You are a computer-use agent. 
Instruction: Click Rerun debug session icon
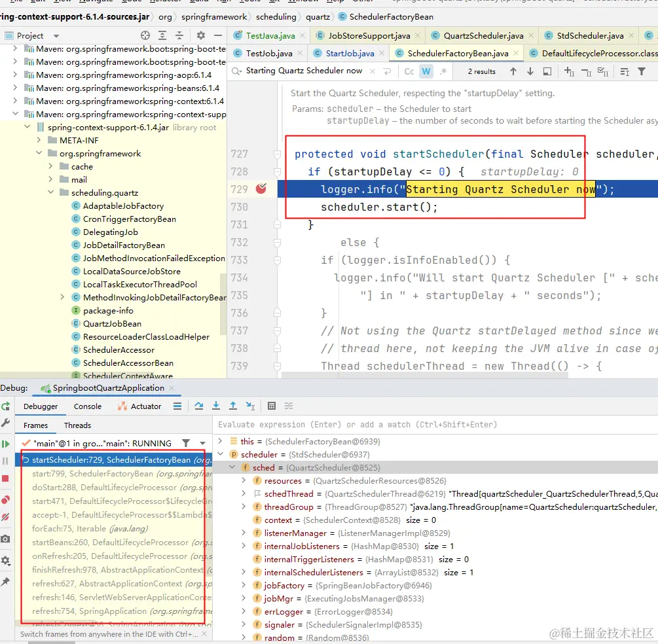(5, 406)
